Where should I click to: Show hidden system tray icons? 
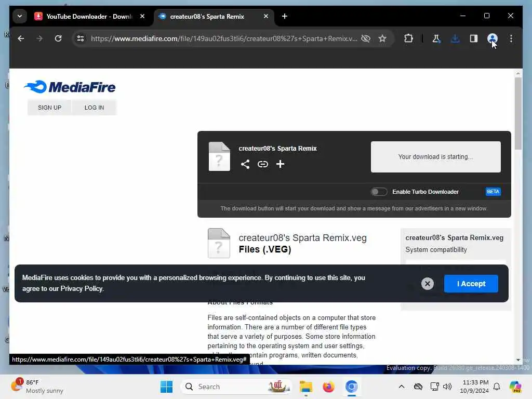(x=402, y=387)
